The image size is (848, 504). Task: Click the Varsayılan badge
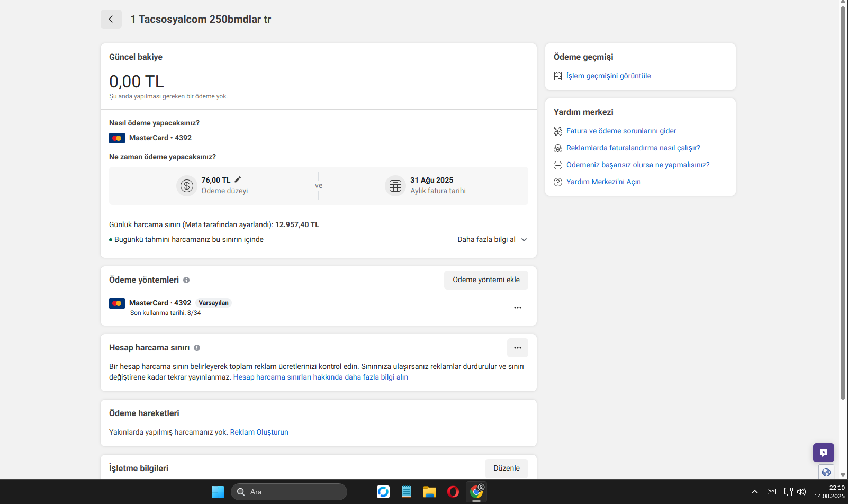213,303
